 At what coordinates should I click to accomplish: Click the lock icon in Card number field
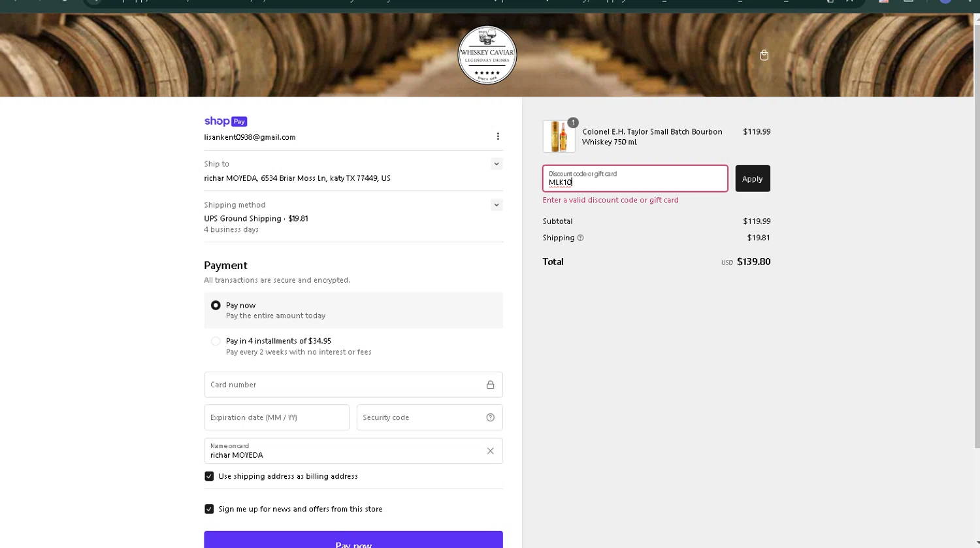[490, 385]
